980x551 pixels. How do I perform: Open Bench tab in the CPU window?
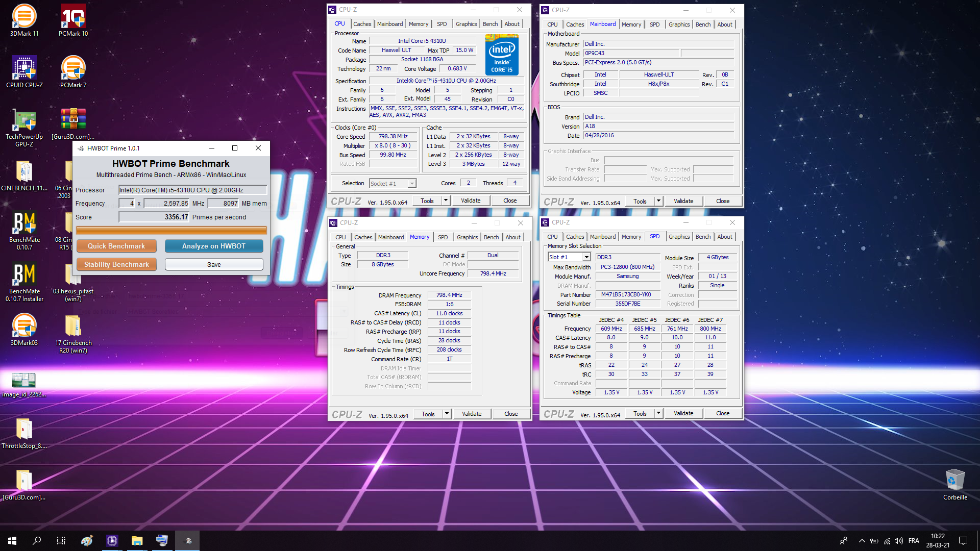pos(490,24)
